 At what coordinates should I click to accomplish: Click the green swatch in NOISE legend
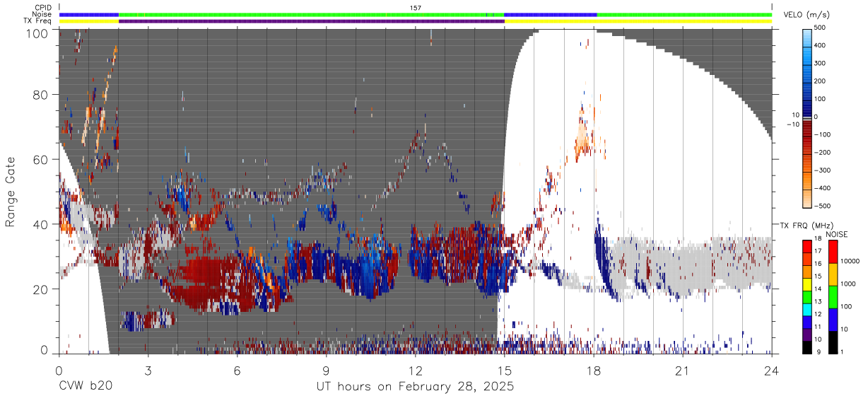pos(834,296)
